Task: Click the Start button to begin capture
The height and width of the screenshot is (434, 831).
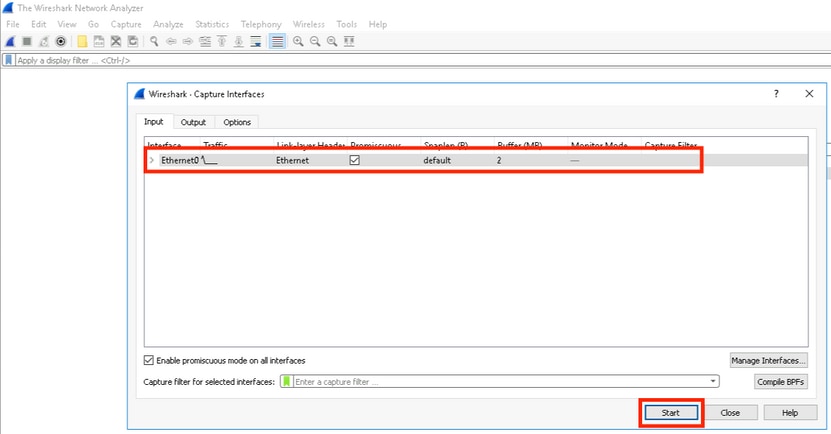Action: [x=670, y=413]
